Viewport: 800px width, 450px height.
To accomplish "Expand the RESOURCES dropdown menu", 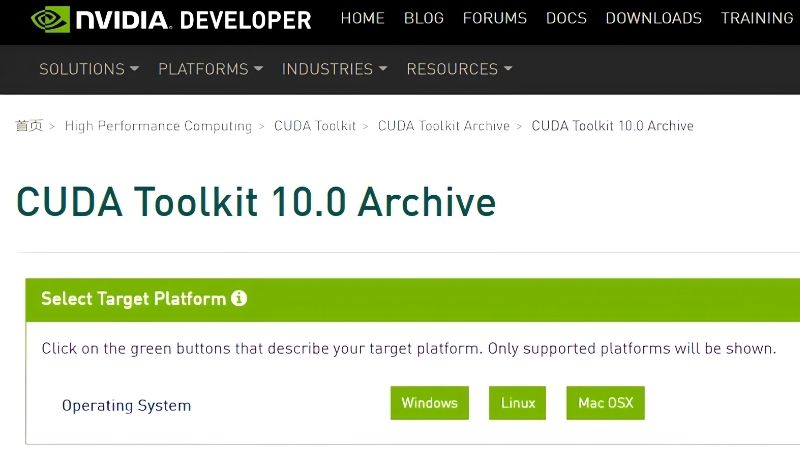I will [459, 69].
